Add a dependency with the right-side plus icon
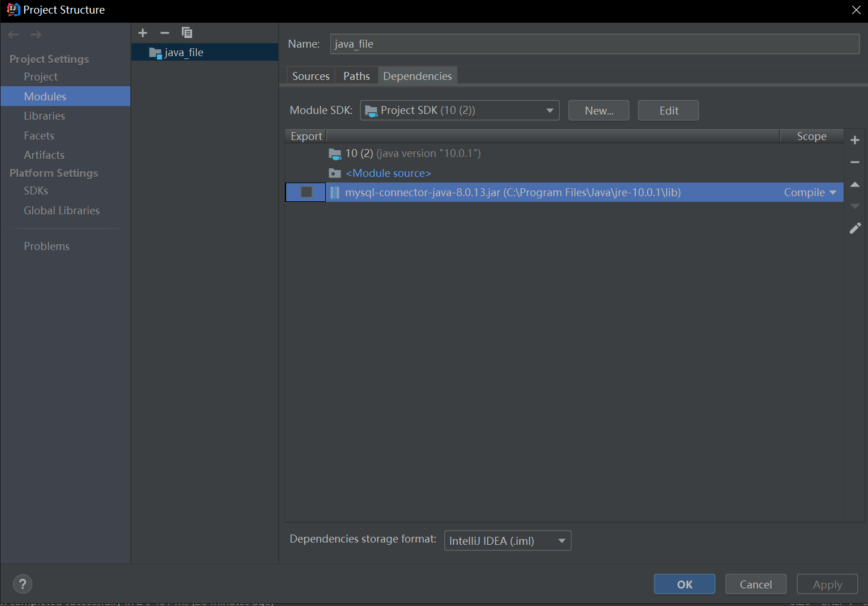The image size is (868, 606). pos(855,139)
